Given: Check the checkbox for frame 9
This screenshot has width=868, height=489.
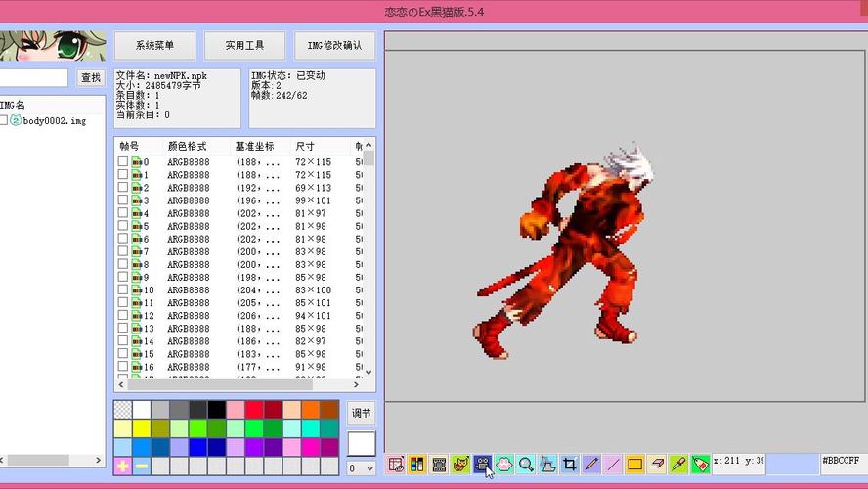Looking at the screenshot, I should pyautogui.click(x=122, y=277).
